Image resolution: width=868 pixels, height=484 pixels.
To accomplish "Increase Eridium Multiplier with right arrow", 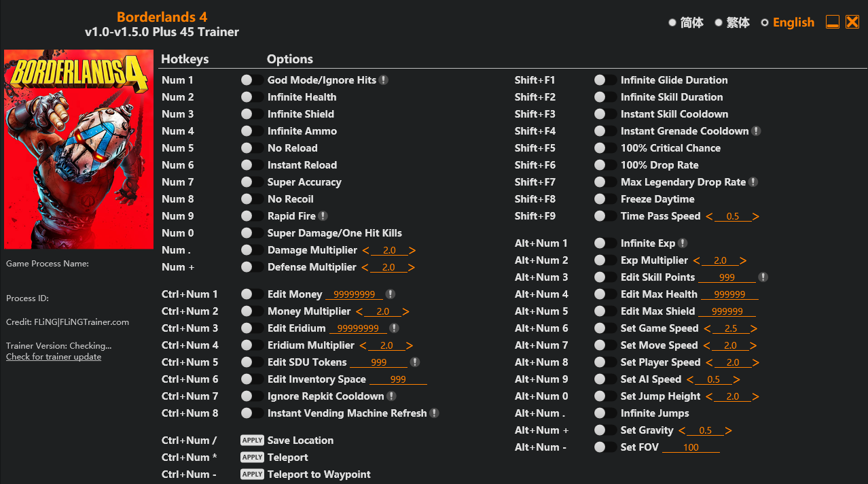I will coord(410,345).
